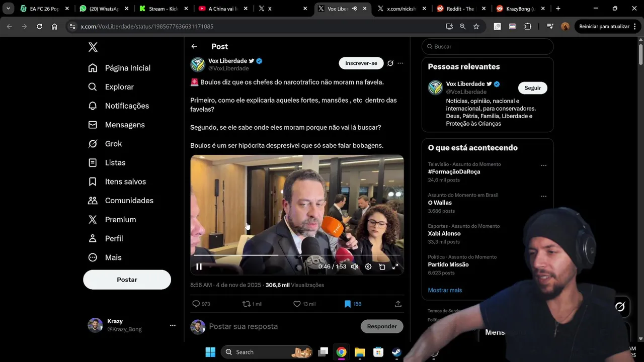644x362 pixels.
Task: Open tab search dropdown arrow
Action: click(8, 9)
